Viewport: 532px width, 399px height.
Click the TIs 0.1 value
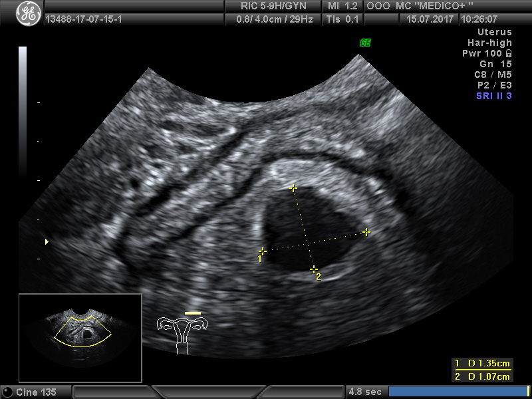(x=342, y=19)
